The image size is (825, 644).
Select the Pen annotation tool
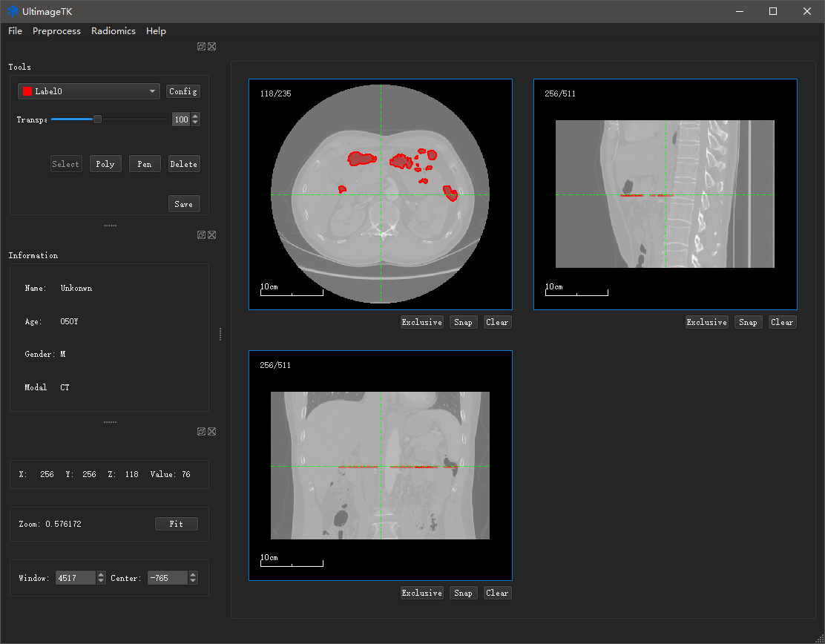(x=145, y=163)
